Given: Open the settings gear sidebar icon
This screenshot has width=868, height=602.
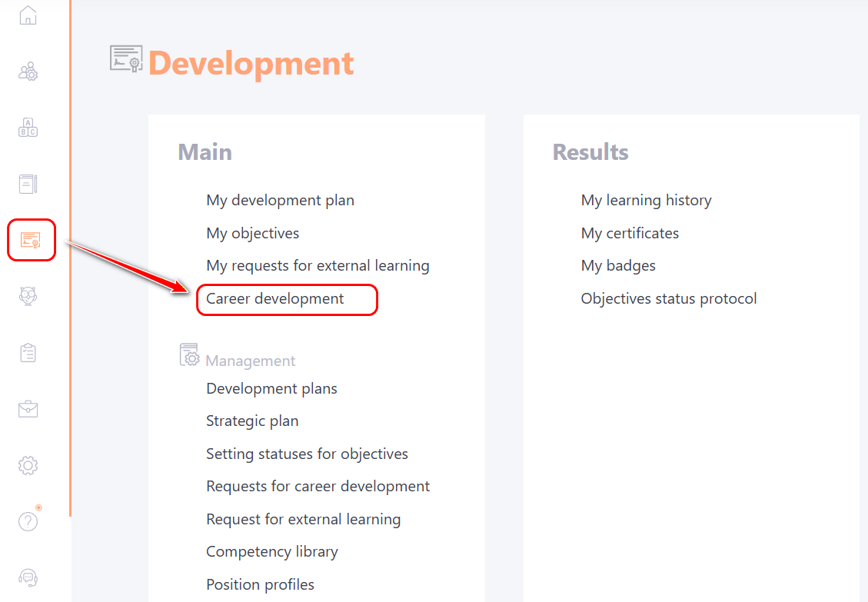Looking at the screenshot, I should [x=28, y=465].
